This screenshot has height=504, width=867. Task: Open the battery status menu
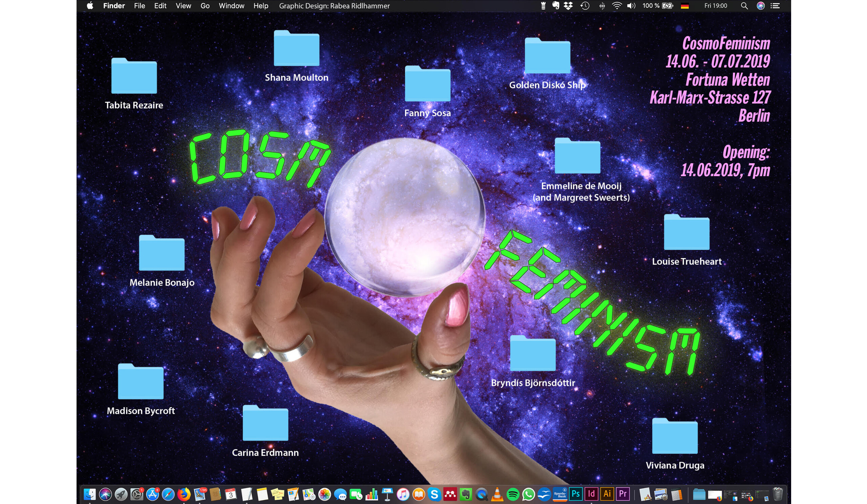pyautogui.click(x=668, y=6)
